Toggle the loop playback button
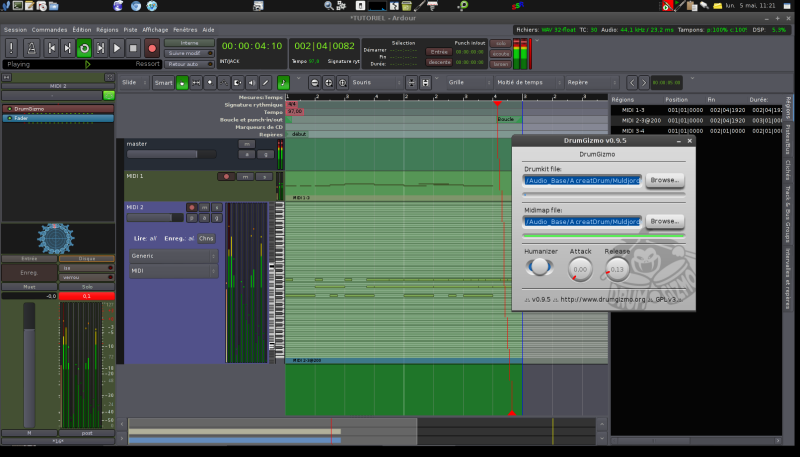The width and height of the screenshot is (800, 457). tap(84, 47)
